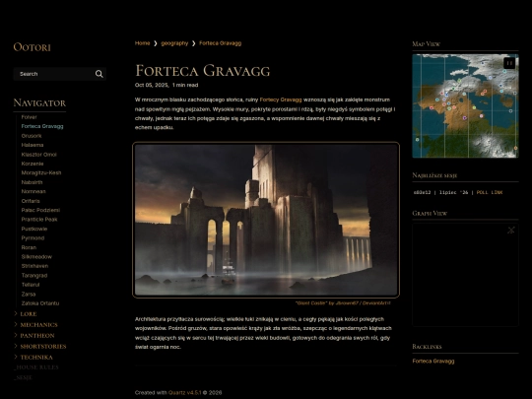Follow the Fortecy Gravagg inline link
Viewport: 532px width, 399px height.
click(x=281, y=100)
